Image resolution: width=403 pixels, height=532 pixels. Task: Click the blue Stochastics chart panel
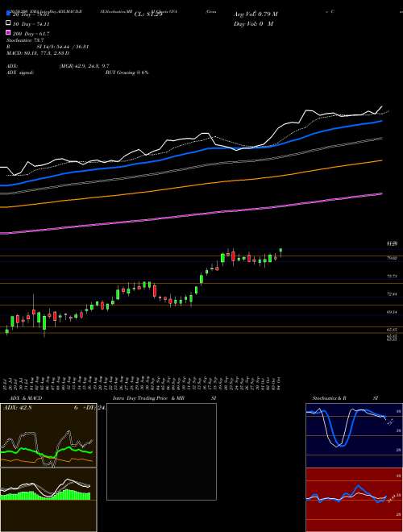coord(354,435)
